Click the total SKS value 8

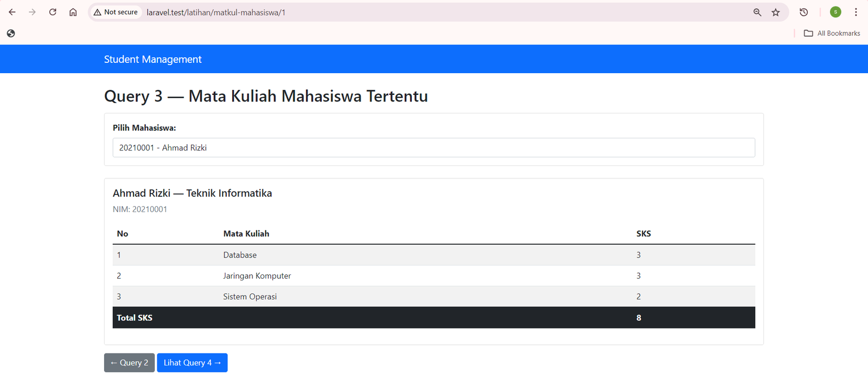tap(639, 318)
